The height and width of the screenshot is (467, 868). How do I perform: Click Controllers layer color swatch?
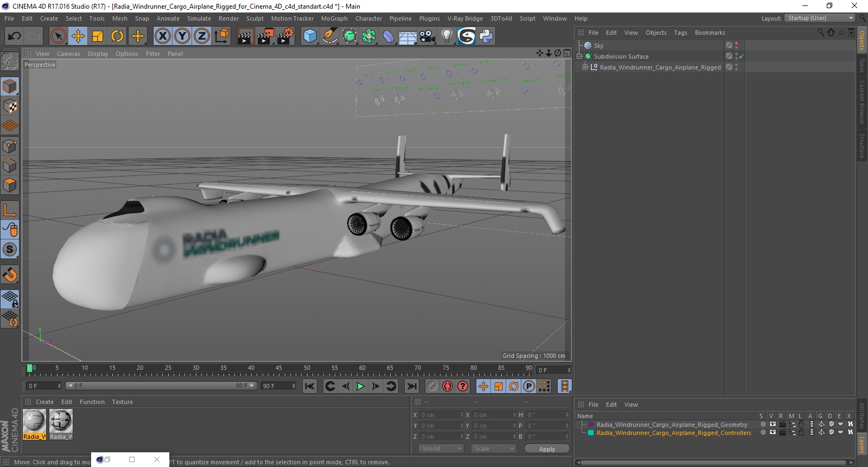(x=591, y=433)
